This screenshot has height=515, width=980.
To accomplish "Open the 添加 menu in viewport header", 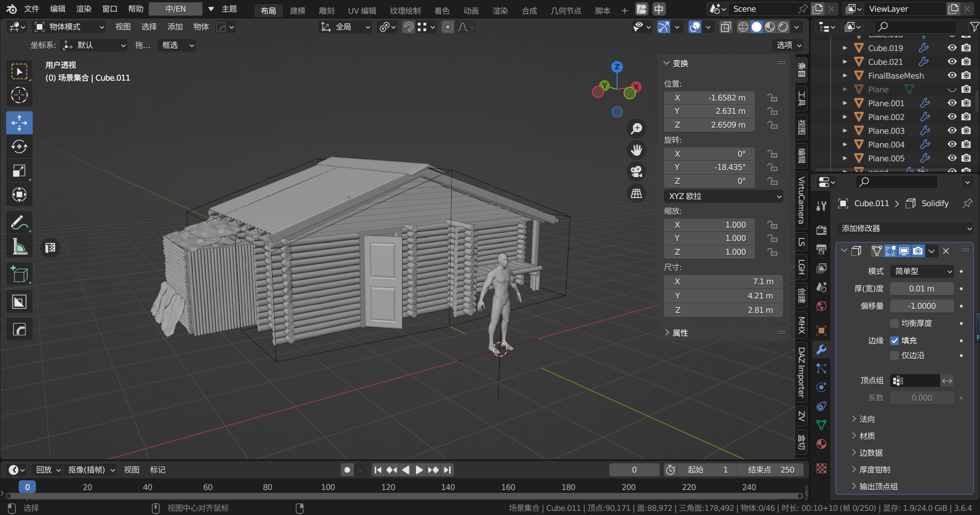I will [175, 27].
